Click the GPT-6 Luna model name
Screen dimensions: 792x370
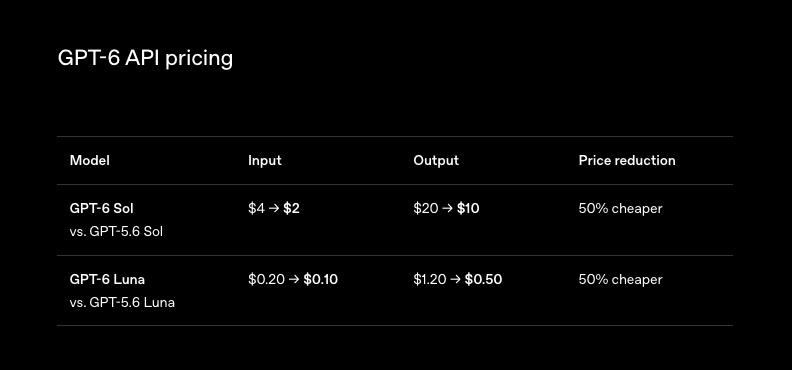(x=107, y=279)
